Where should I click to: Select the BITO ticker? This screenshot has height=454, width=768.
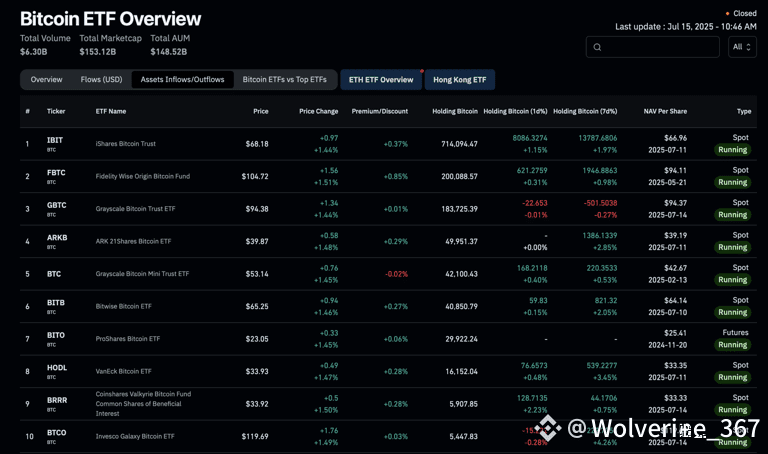click(56, 335)
